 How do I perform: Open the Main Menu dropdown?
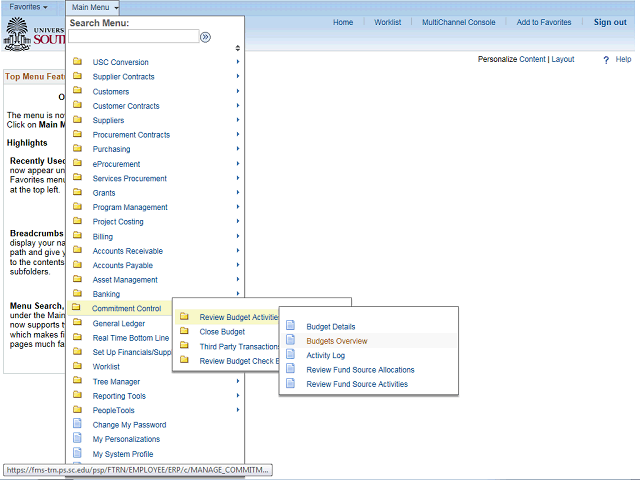pyautogui.click(x=94, y=7)
